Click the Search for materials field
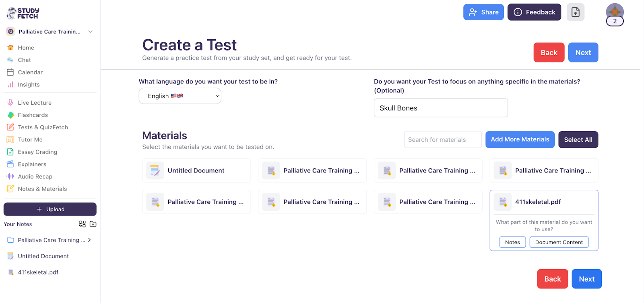Screen dimensions: 644x303 tap(442, 139)
